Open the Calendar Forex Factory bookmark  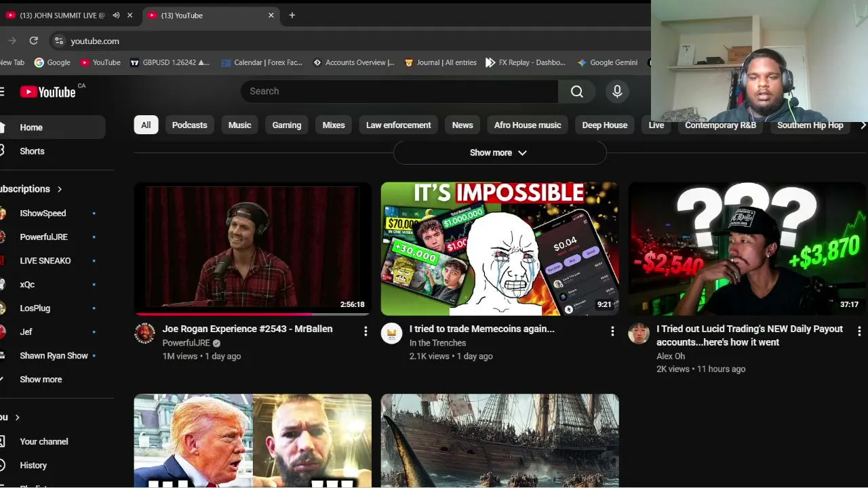click(x=261, y=62)
